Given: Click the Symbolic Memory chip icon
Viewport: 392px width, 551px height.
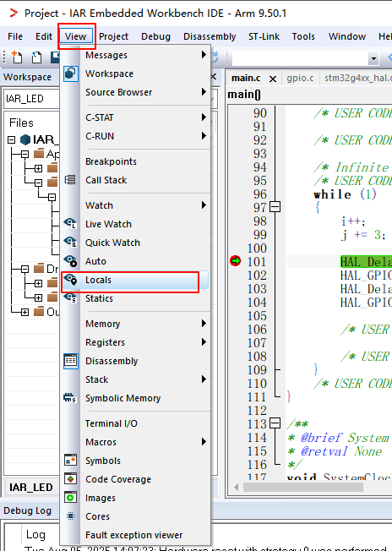Looking at the screenshot, I should [70, 398].
